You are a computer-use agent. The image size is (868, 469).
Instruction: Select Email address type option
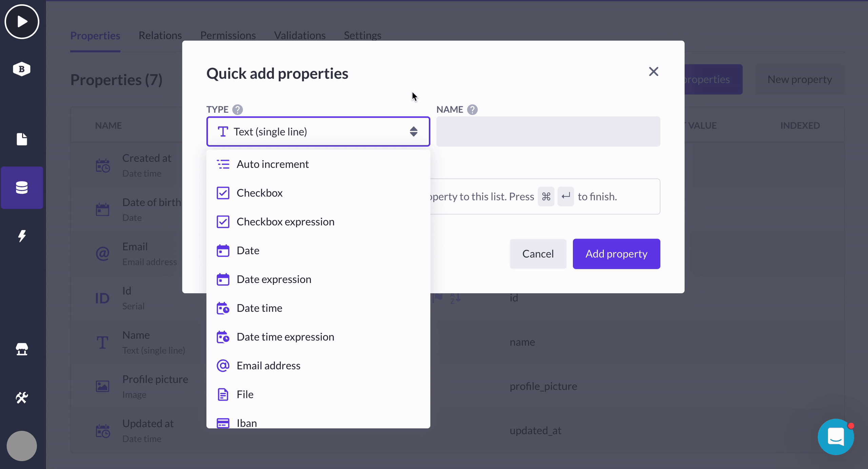[318, 366]
